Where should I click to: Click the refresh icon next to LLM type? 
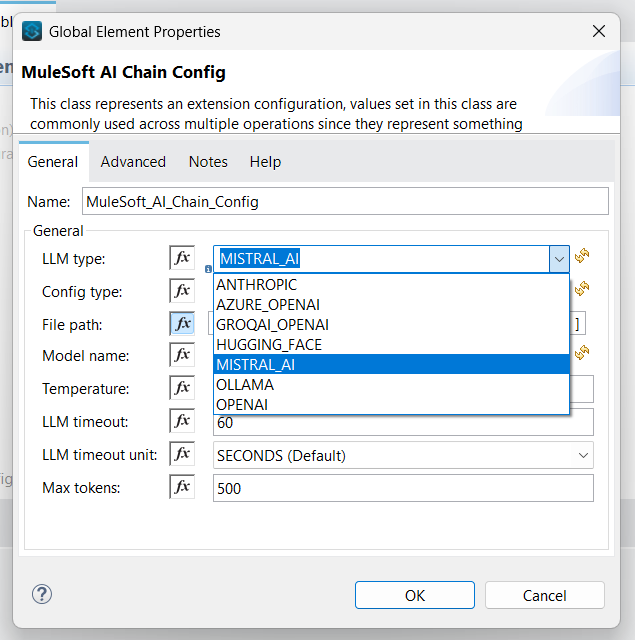(582, 256)
